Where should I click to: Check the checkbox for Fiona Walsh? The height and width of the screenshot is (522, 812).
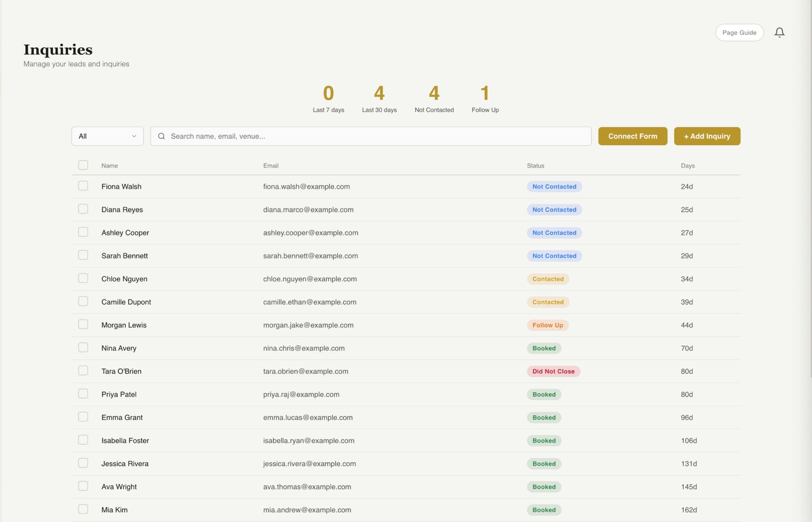tap(83, 186)
